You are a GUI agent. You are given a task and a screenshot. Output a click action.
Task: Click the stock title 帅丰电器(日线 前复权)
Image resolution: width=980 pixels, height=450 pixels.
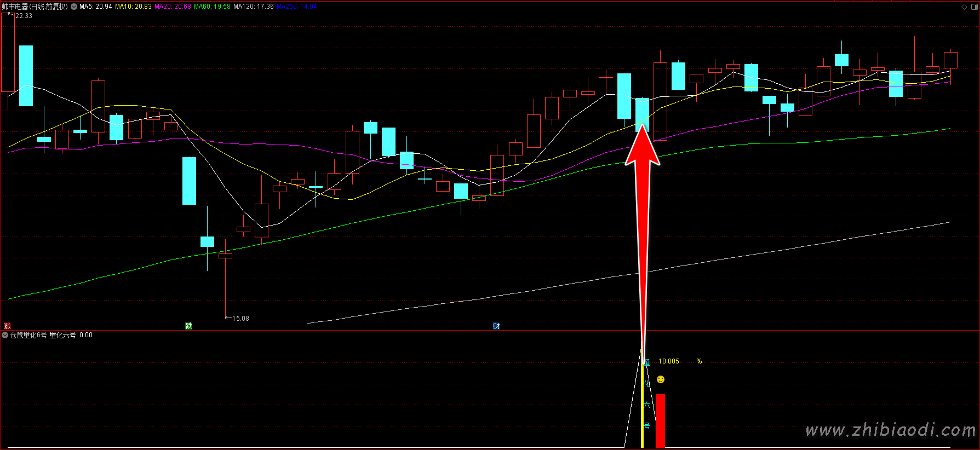pyautogui.click(x=35, y=7)
